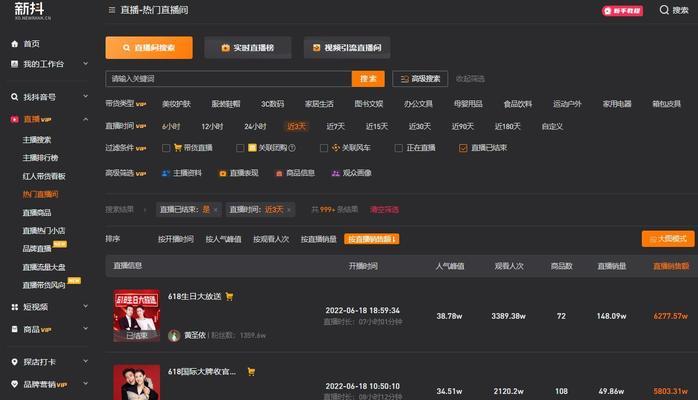The image size is (698, 400).
Task: Click the 商品 bag icon in sidebar
Action: click(15, 329)
